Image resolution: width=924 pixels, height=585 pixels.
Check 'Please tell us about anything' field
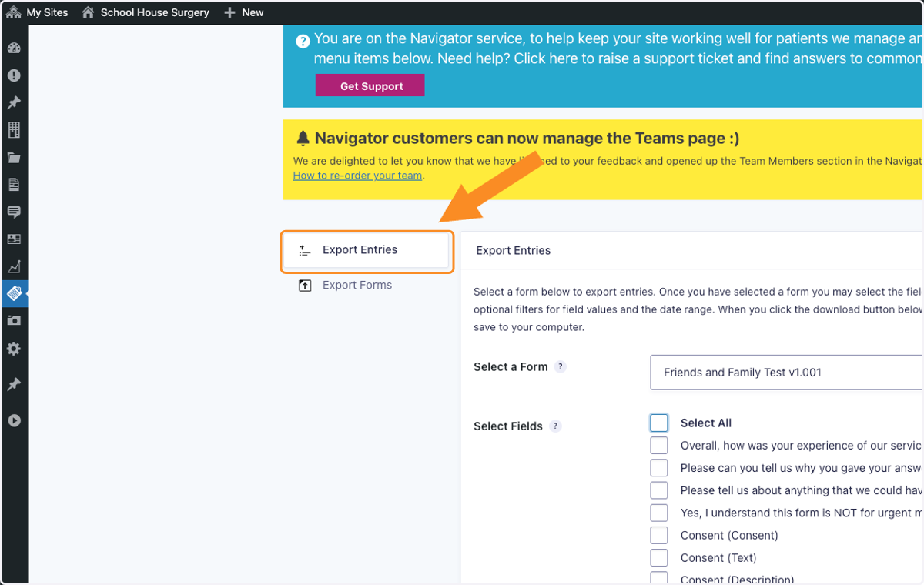tap(659, 490)
